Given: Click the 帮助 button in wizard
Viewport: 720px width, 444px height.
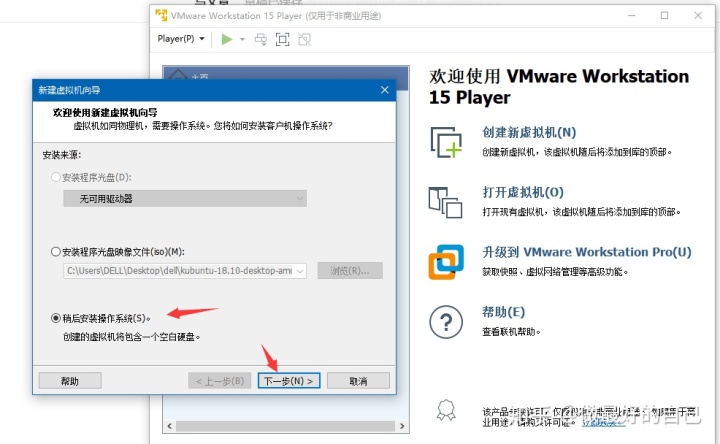Looking at the screenshot, I should pyautogui.click(x=70, y=381).
